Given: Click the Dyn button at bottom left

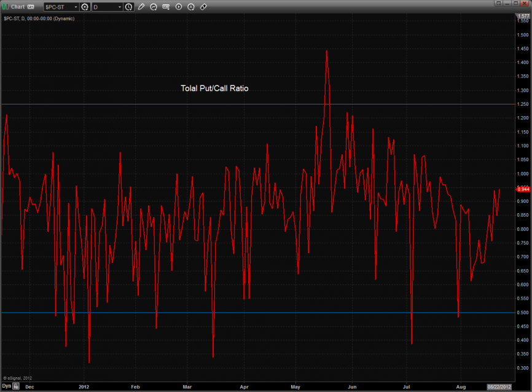Looking at the screenshot, I should click(6, 386).
